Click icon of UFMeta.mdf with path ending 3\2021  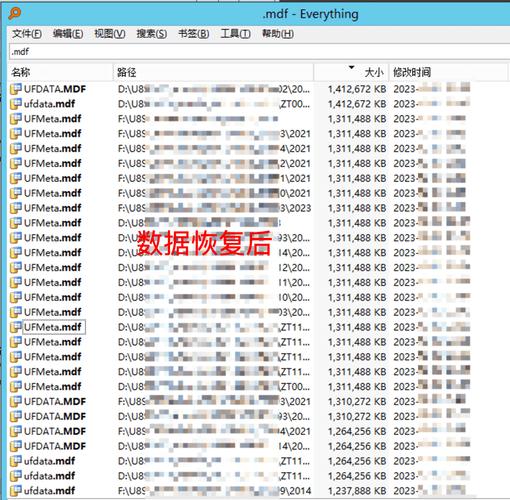pyautogui.click(x=16, y=134)
